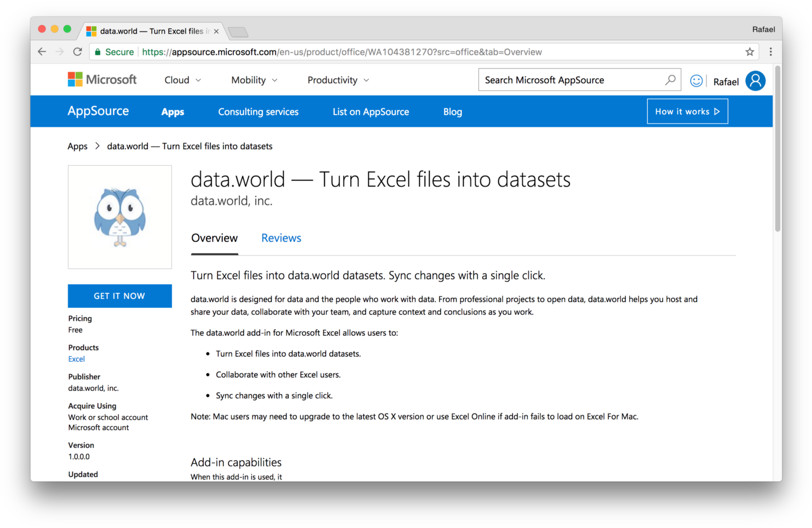Click the page vertical scrollbar
The height and width of the screenshot is (528, 812).
(x=778, y=149)
